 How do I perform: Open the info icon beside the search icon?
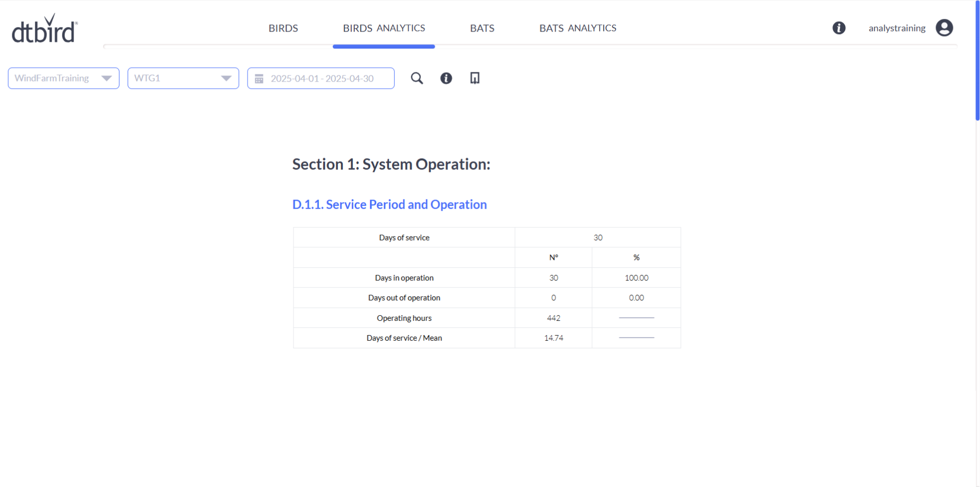tap(446, 78)
